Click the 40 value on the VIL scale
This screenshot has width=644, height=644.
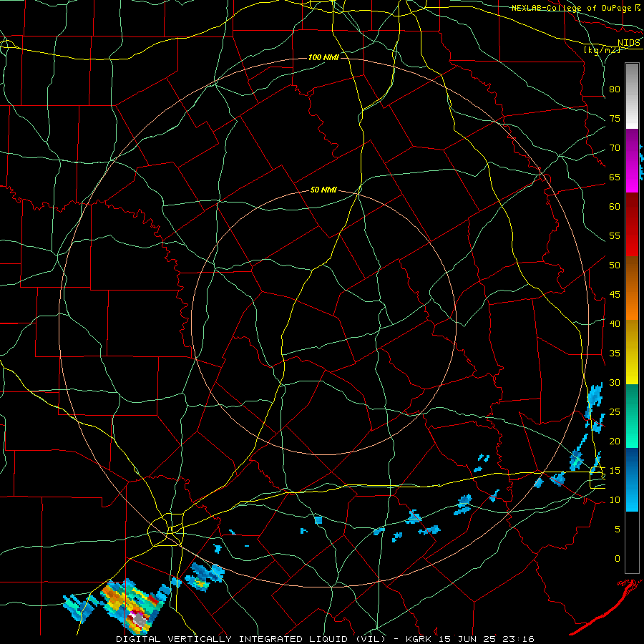point(615,324)
